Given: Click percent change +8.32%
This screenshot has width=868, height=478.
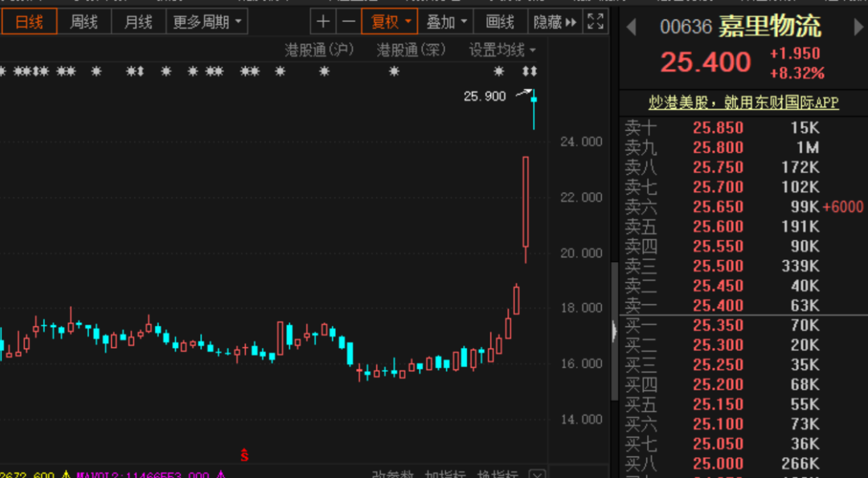Looking at the screenshot, I should (797, 73).
